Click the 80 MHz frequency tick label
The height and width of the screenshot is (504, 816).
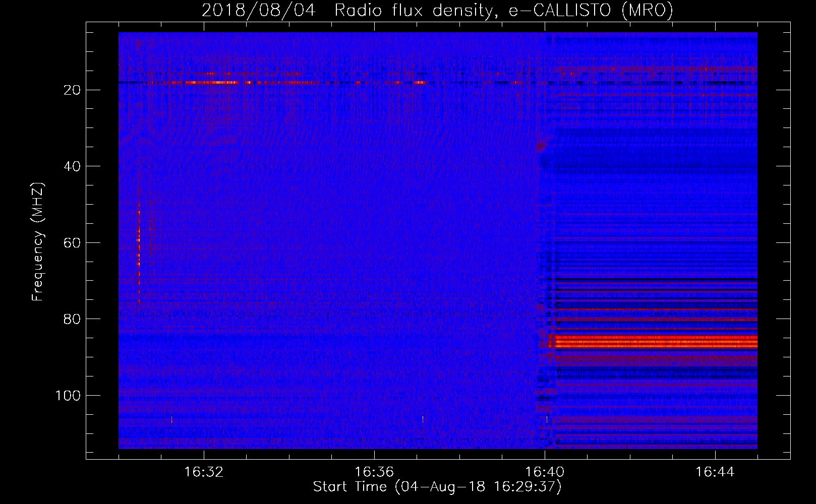pyautogui.click(x=73, y=319)
